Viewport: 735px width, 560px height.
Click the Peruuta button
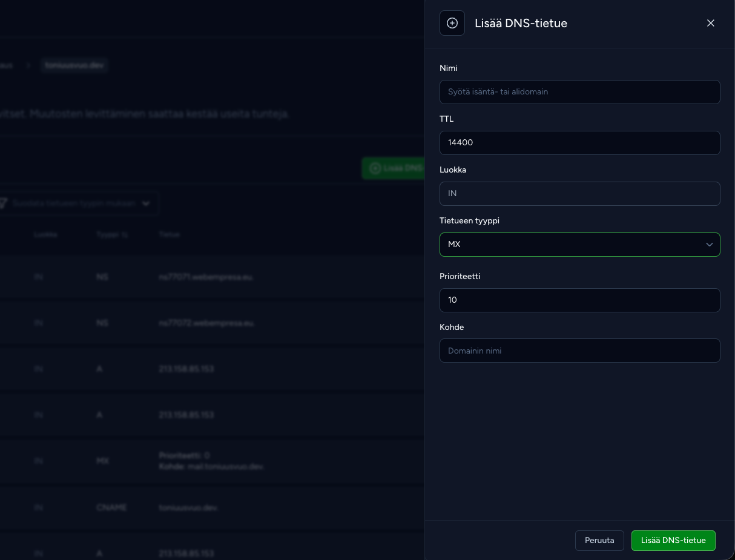tap(599, 541)
